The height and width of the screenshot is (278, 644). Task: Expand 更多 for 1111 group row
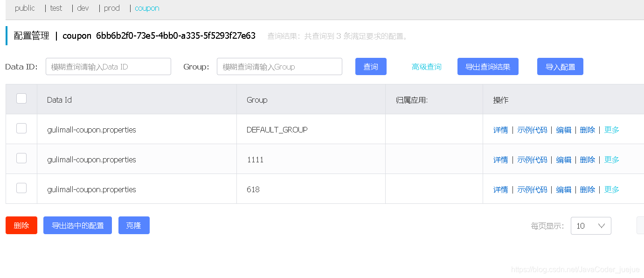tap(612, 160)
